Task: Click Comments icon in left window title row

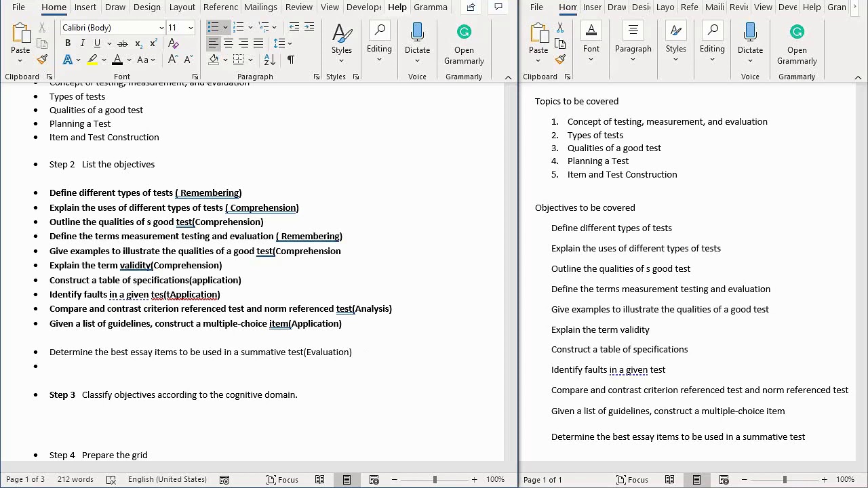Action: 498,7
